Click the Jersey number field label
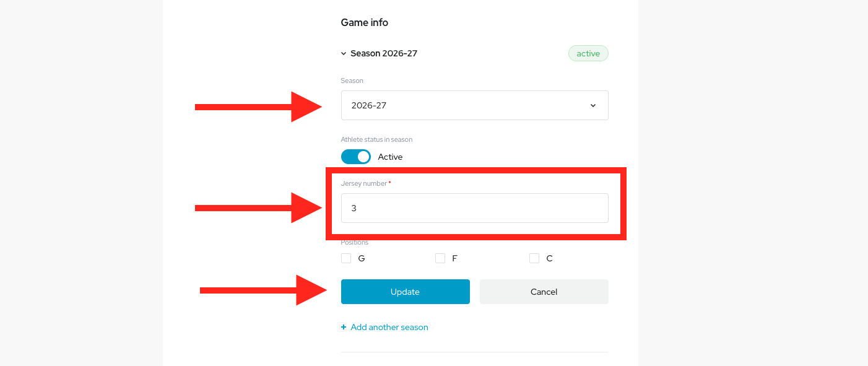The image size is (868, 366). [366, 183]
